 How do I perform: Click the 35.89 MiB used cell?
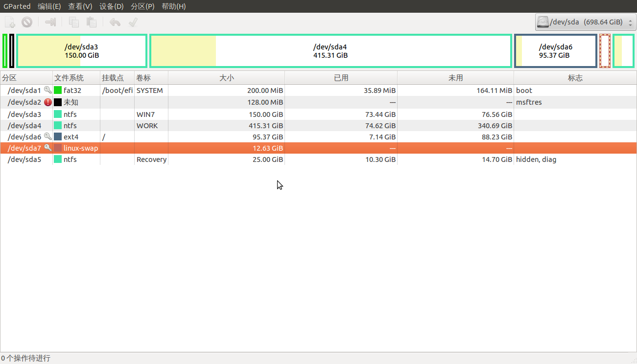pos(379,91)
